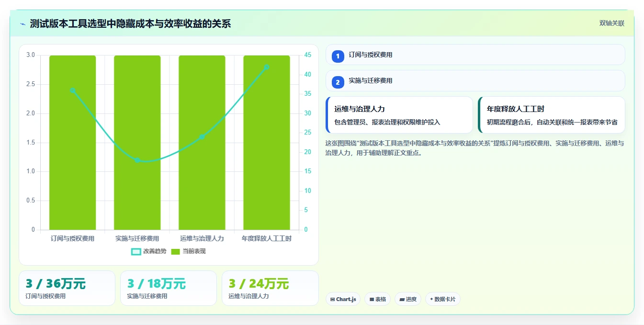
Task: Click the line point on 运维与治理人力 bar
Action: click(202, 137)
